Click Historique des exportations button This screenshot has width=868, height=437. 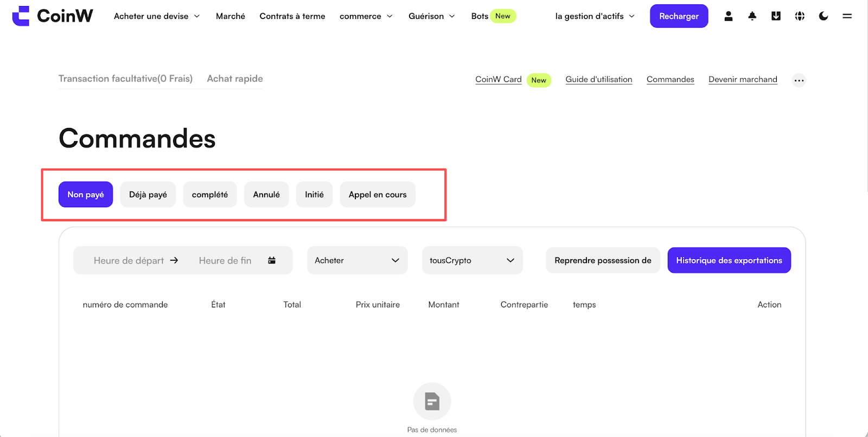click(729, 260)
